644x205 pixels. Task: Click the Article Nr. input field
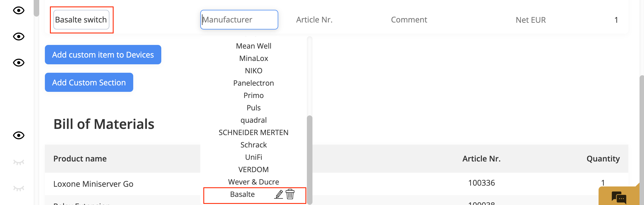coord(314,20)
